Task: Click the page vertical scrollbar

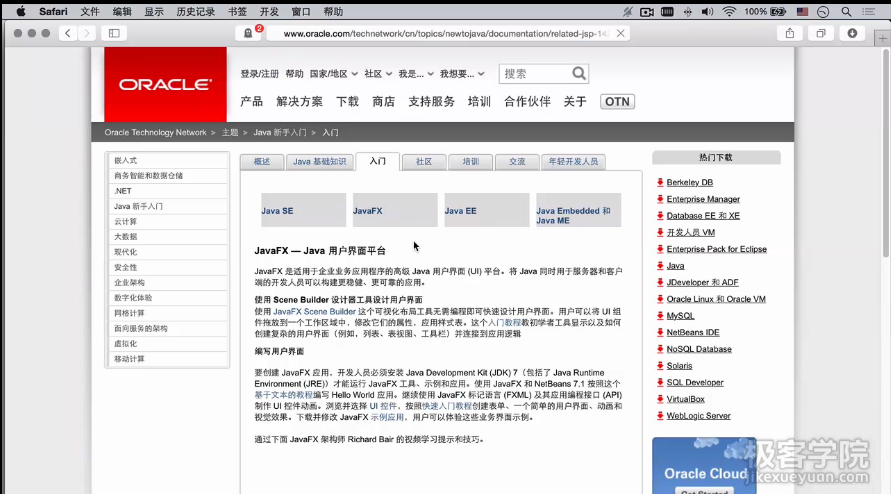Action: tap(885, 153)
